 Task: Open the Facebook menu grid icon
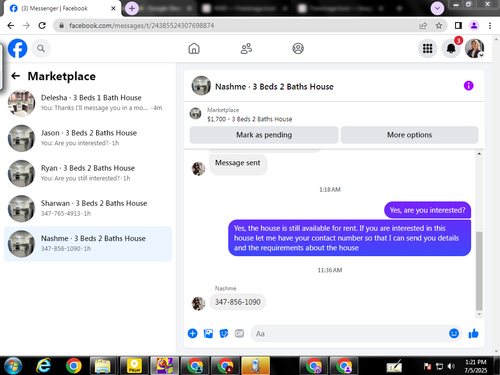click(427, 49)
